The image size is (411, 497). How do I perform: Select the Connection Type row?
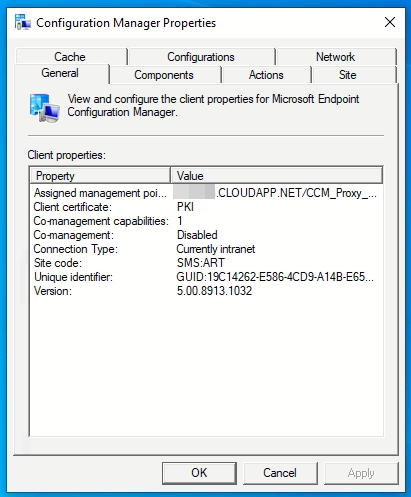[x=206, y=249]
